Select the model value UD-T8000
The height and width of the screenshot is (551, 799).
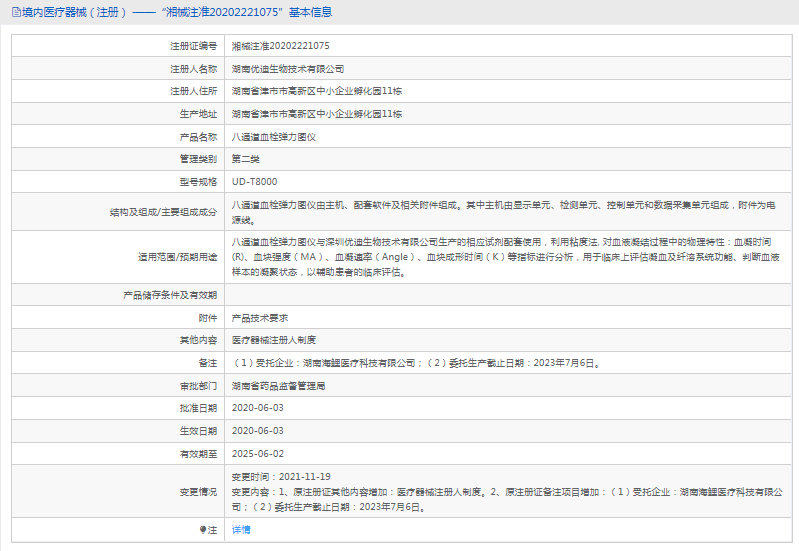click(x=254, y=182)
